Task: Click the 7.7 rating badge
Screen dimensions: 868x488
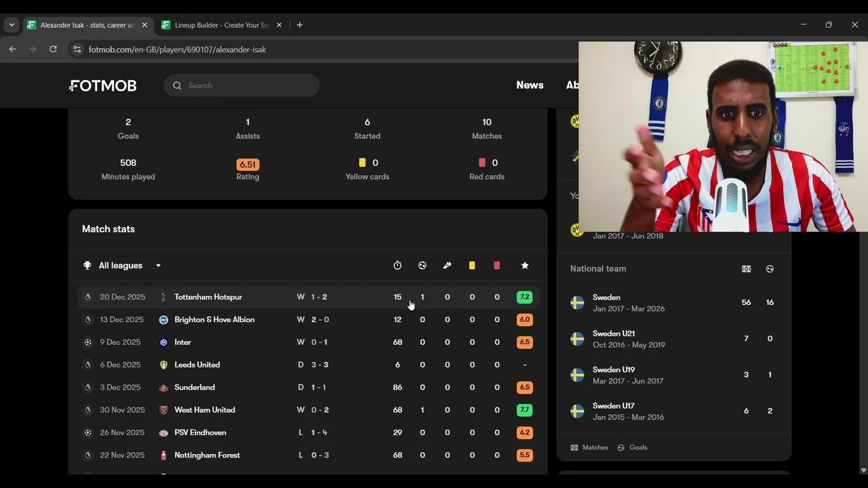Action: pyautogui.click(x=524, y=410)
